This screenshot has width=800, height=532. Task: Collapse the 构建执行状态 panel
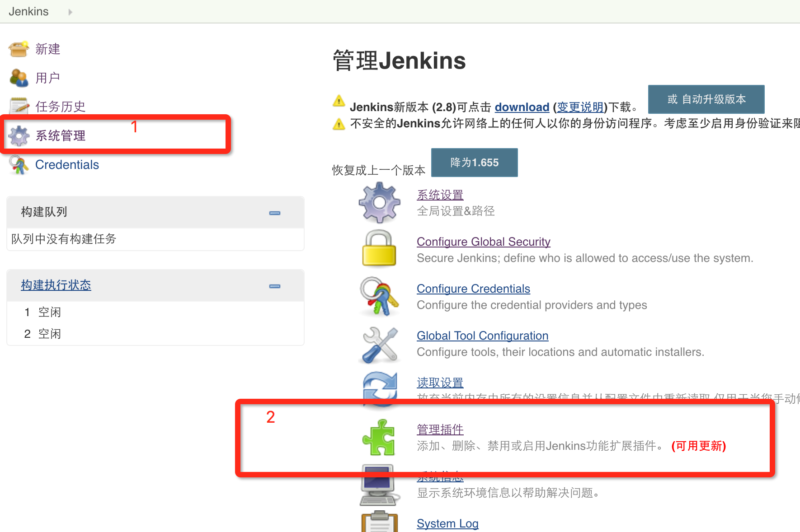point(275,286)
